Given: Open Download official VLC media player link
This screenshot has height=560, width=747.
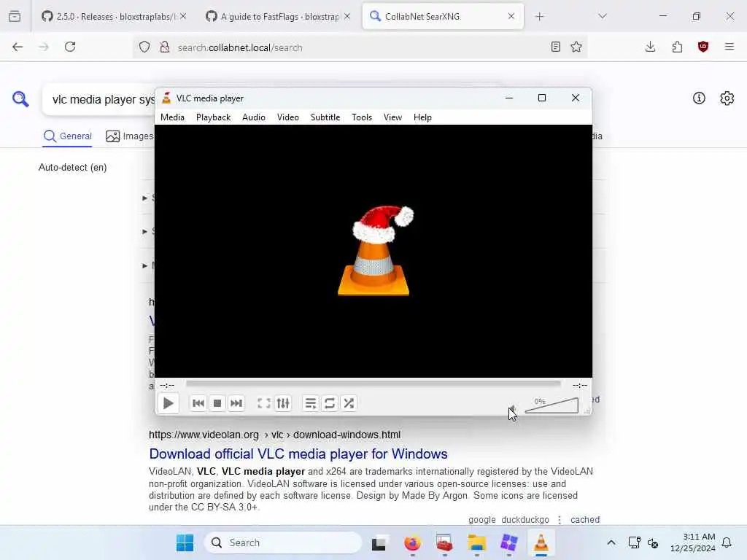Looking at the screenshot, I should 298,454.
